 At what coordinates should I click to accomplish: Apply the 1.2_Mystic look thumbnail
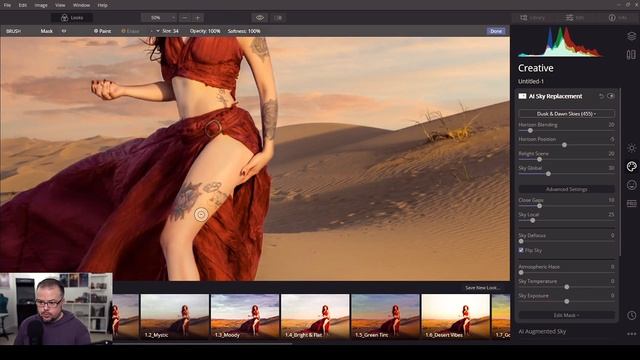coord(175,316)
